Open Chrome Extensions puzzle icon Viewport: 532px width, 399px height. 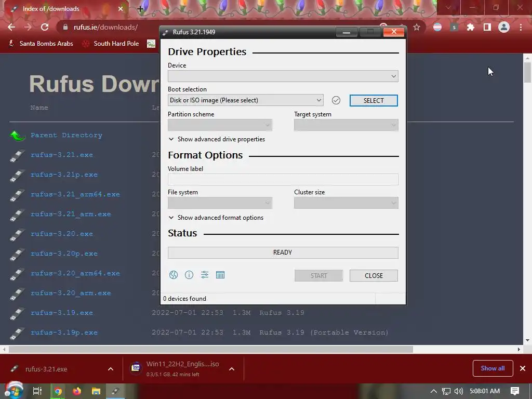[471, 27]
